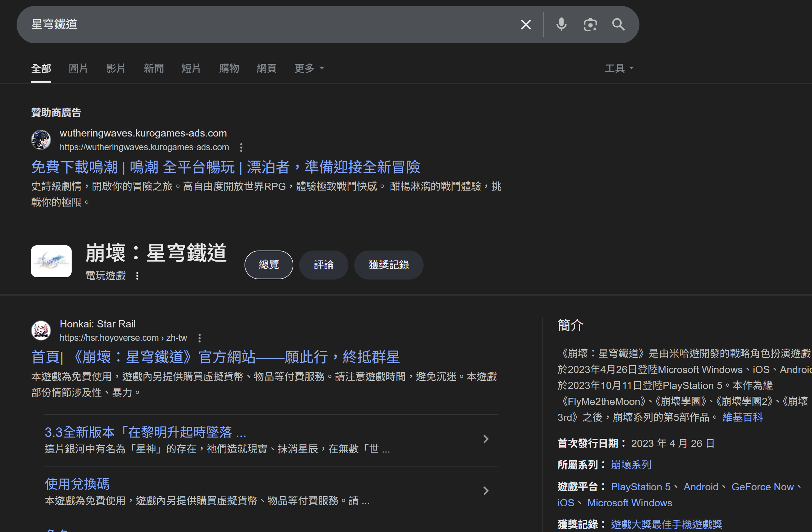
Task: Open the 維基百科 source link
Action: pos(742,417)
